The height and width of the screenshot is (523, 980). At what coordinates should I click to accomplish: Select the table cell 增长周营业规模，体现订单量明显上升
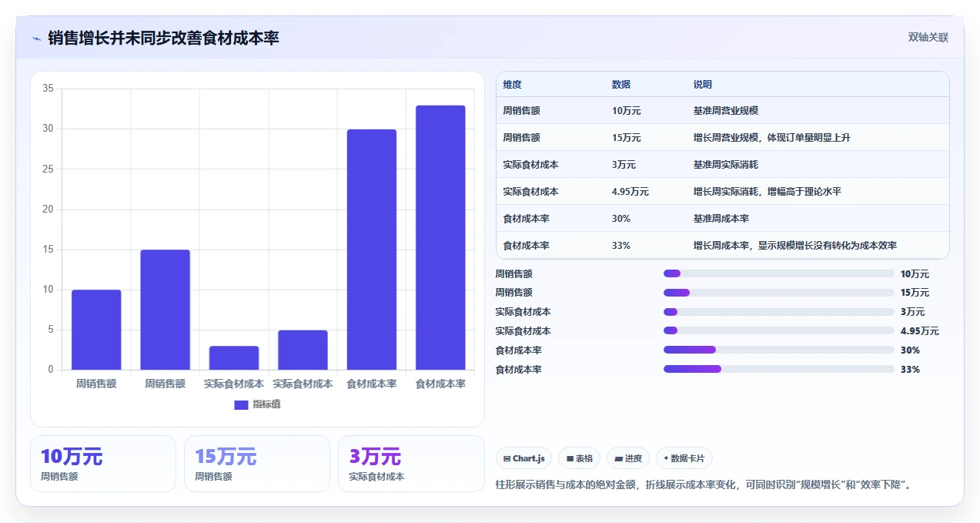click(772, 138)
